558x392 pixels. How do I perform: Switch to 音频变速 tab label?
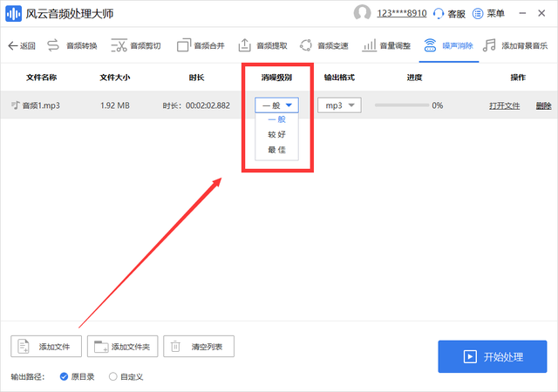(333, 46)
